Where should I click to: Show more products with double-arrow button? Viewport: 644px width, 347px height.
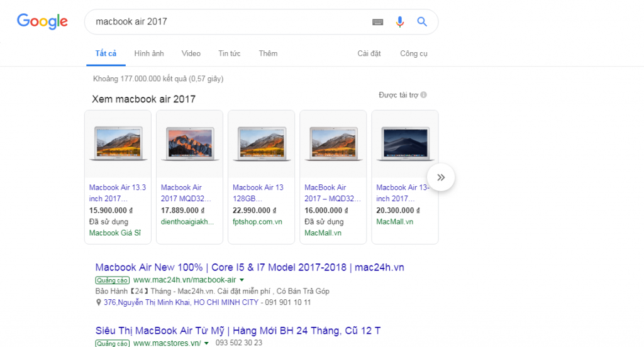(x=441, y=177)
